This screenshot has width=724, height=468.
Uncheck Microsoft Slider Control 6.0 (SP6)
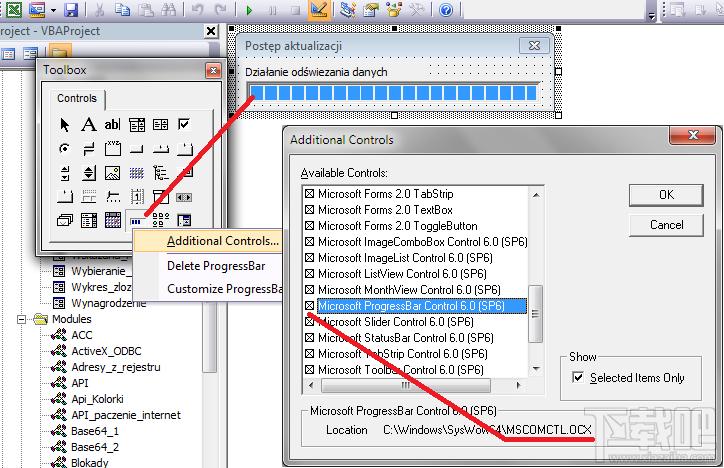[x=309, y=322]
